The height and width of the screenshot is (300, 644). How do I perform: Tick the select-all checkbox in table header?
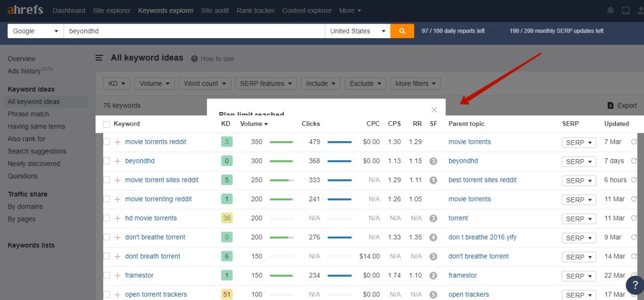pyautogui.click(x=106, y=124)
